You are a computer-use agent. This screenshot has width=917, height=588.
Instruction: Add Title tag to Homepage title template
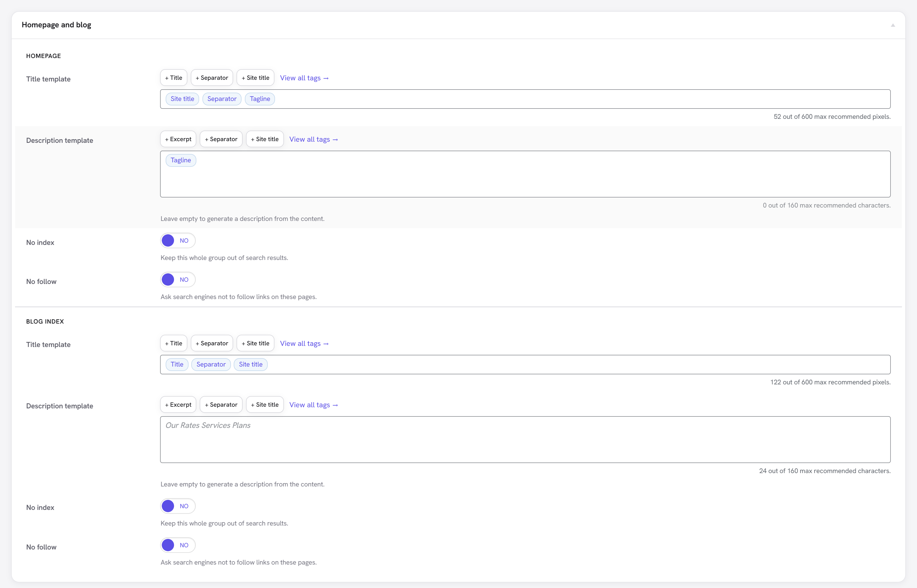(174, 78)
